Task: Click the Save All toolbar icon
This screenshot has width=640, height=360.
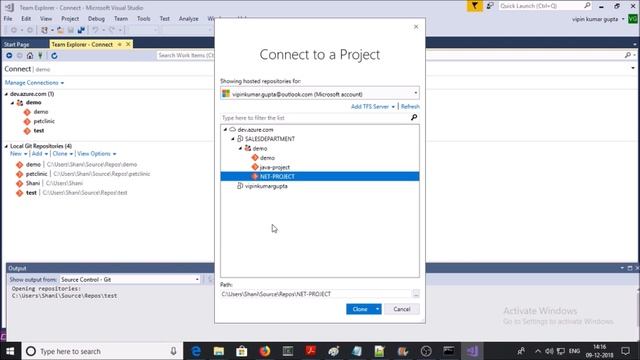Action: (x=81, y=30)
